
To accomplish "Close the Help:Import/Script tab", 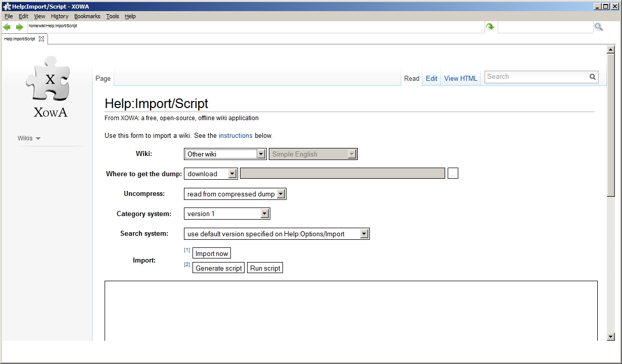I will (41, 39).
